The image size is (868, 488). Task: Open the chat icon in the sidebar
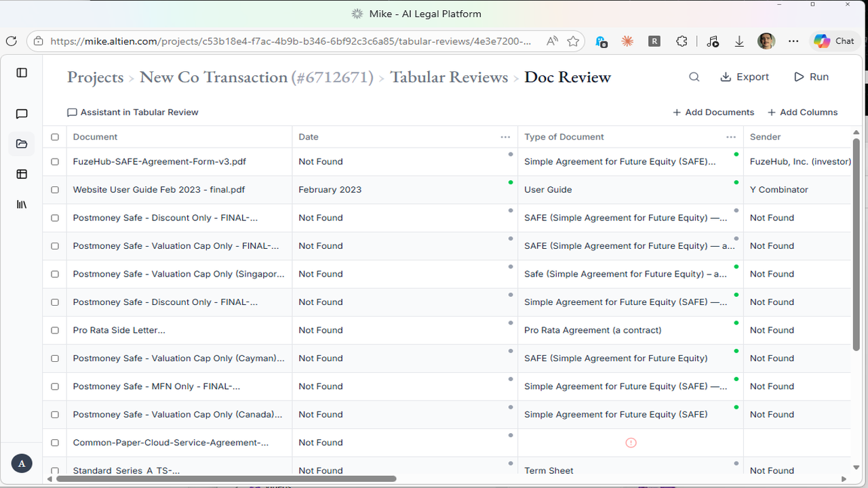click(22, 114)
